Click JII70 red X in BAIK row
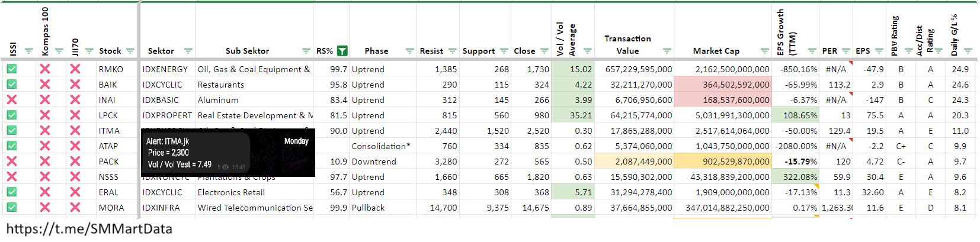 [75, 85]
